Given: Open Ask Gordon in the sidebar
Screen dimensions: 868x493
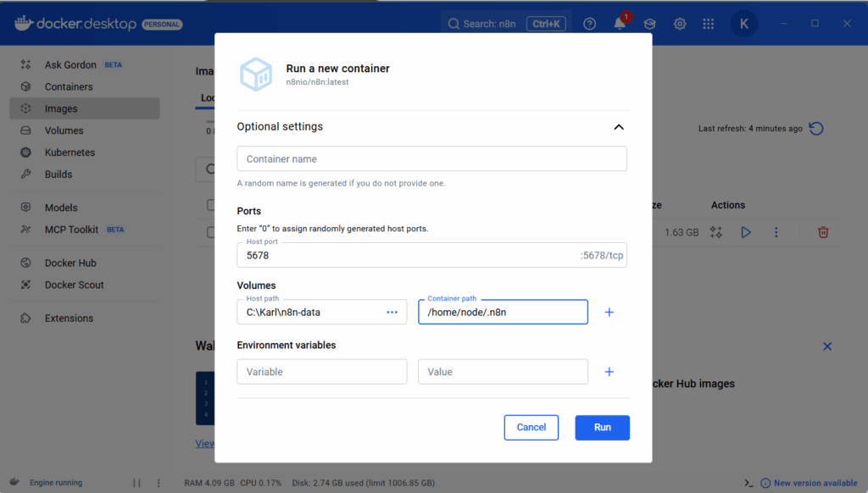Looking at the screenshot, I should (85, 64).
